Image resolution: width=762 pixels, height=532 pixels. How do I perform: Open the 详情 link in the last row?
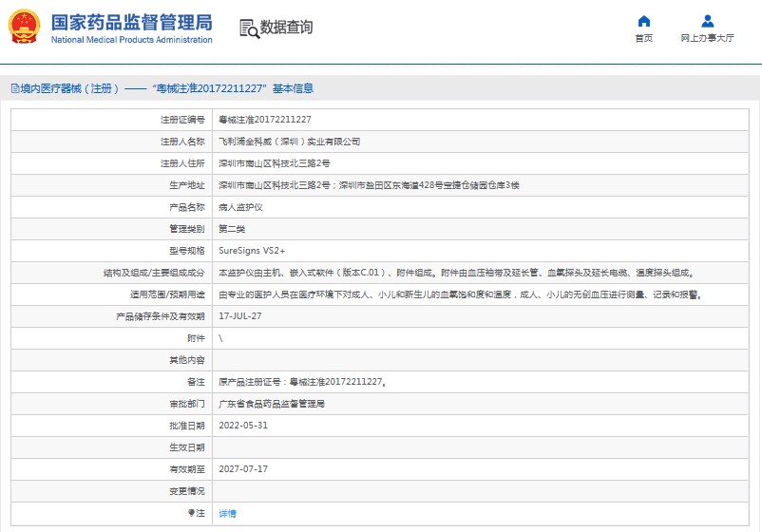227,513
